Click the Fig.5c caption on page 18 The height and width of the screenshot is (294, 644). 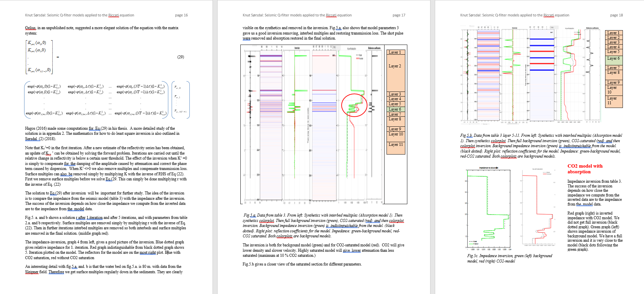point(509,258)
